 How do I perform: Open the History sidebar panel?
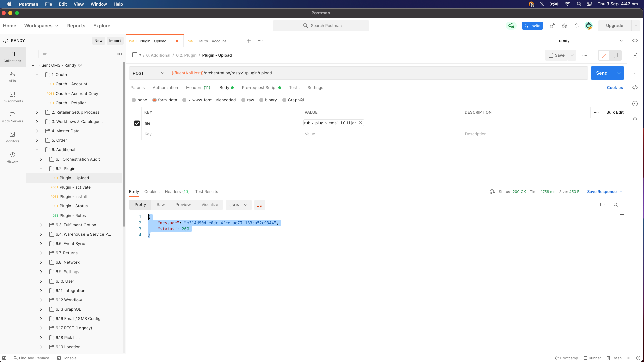[12, 157]
